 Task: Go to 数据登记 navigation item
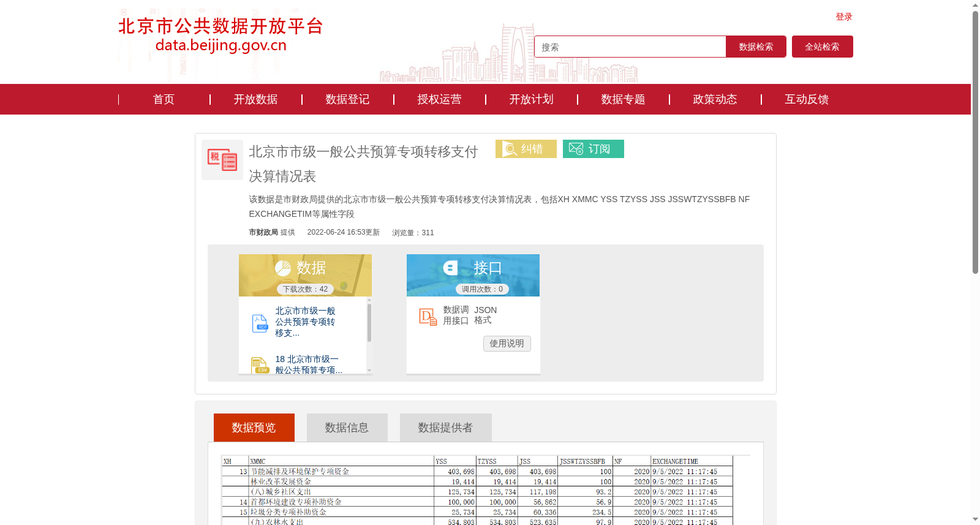(x=347, y=99)
